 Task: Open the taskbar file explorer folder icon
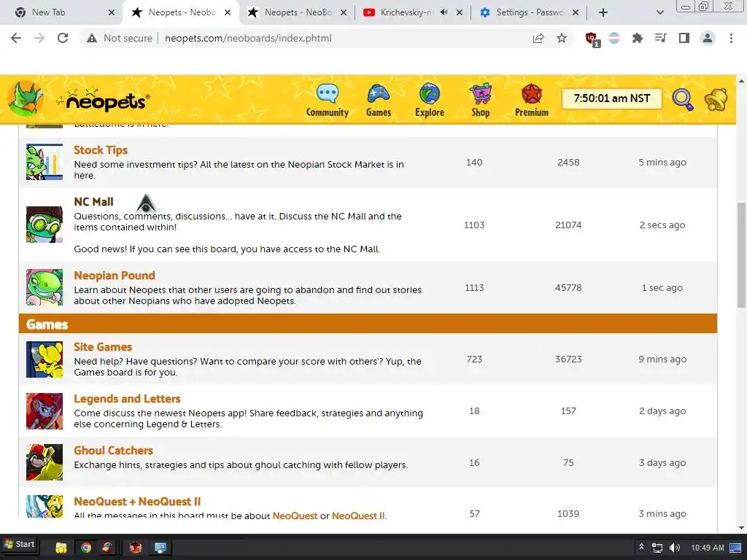(61, 547)
